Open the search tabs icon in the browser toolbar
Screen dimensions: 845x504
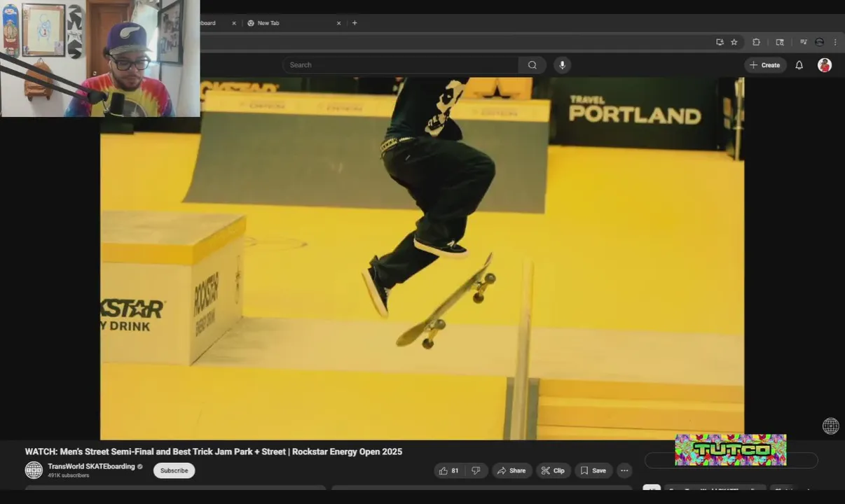coord(780,42)
